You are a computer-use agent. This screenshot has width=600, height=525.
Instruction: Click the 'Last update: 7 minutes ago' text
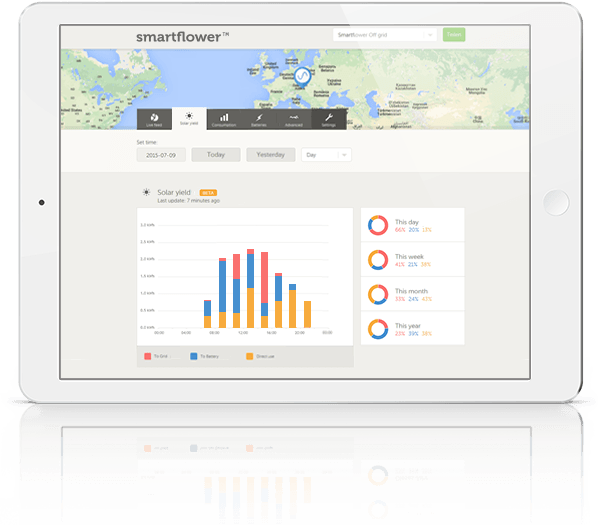(x=189, y=201)
